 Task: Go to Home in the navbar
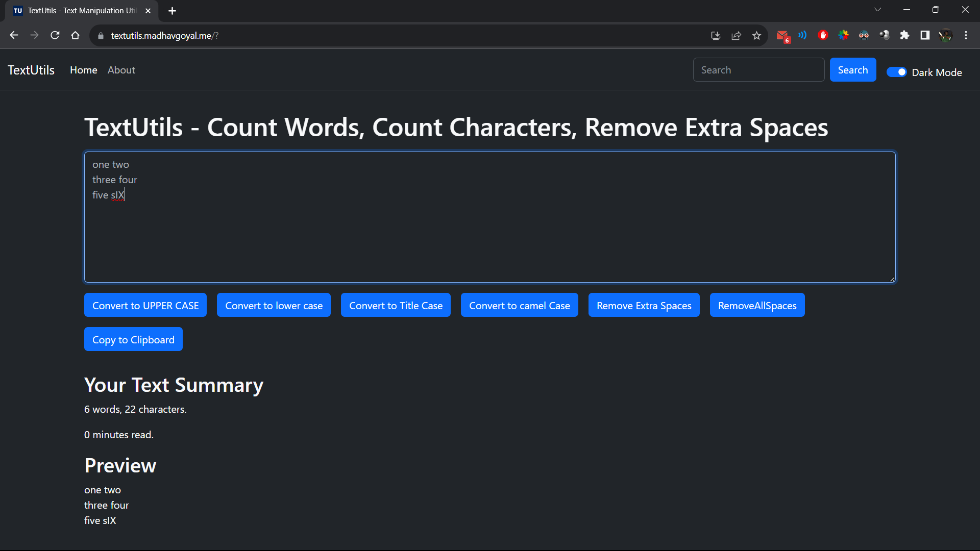[84, 70]
